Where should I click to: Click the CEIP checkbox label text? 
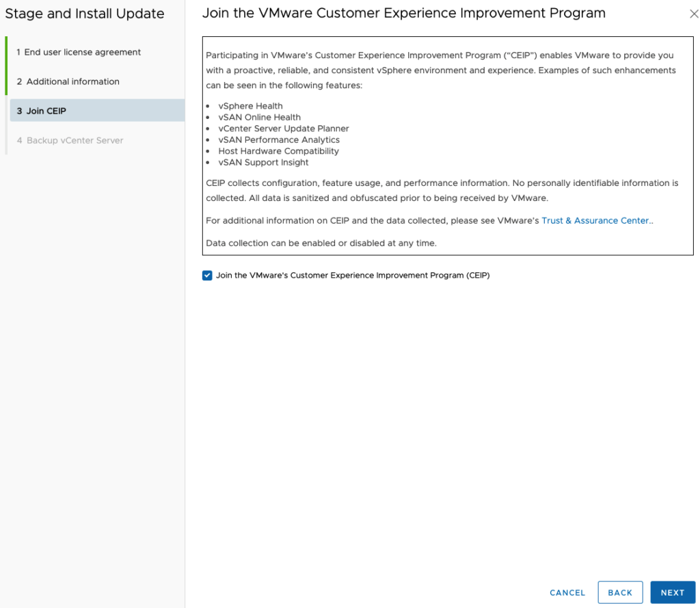pos(353,276)
